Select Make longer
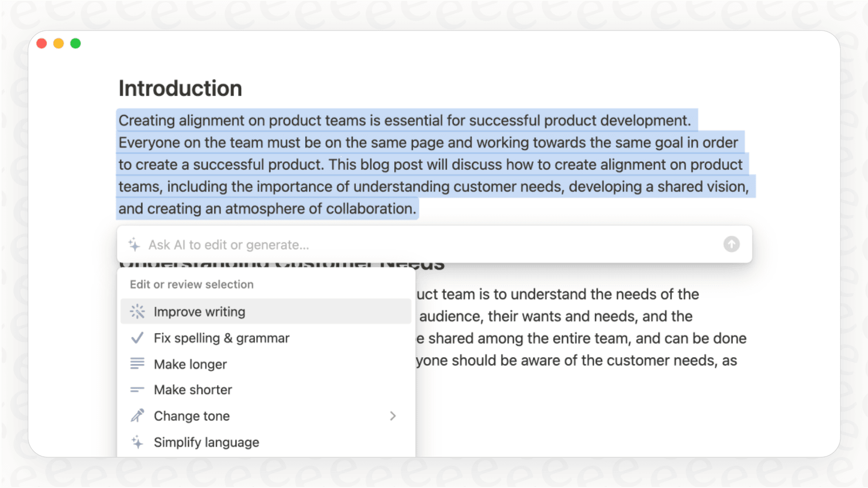Screen dimensions: 868x488 [190, 364]
